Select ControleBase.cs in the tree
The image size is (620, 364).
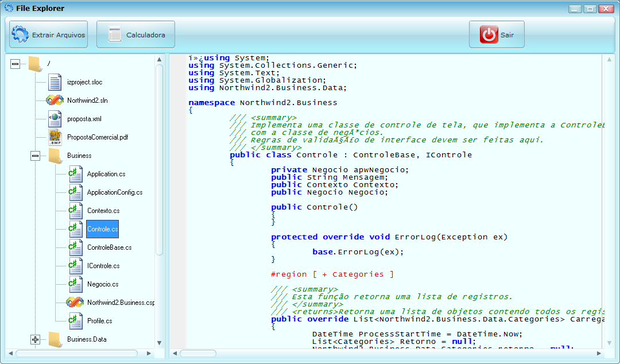(x=110, y=247)
